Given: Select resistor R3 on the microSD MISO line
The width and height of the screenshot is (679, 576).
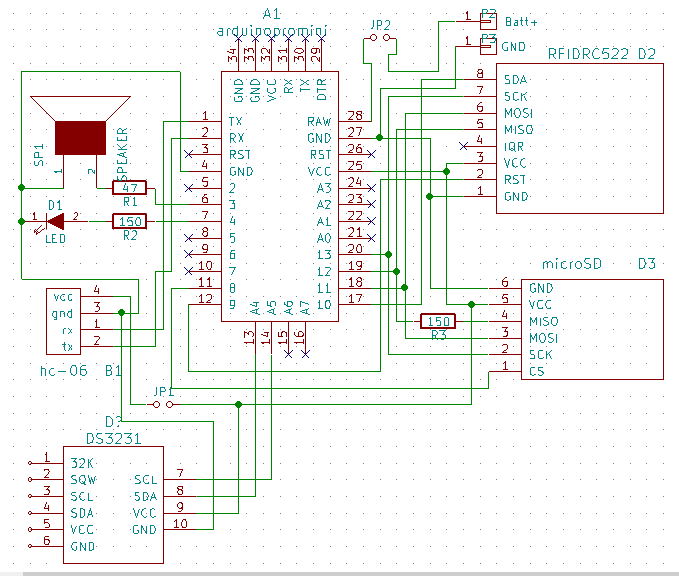Looking at the screenshot, I should click(x=438, y=321).
